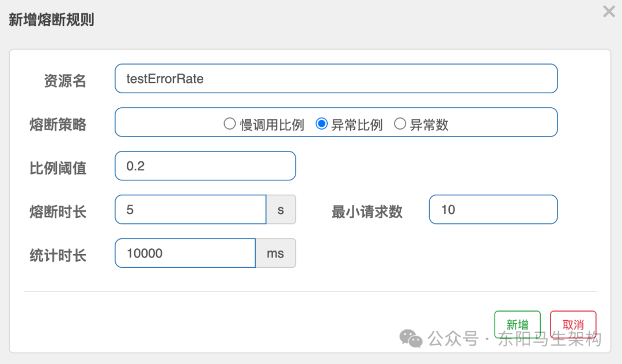
Task: Close the 新增熔断规则 dialog with X
Action: [609, 12]
